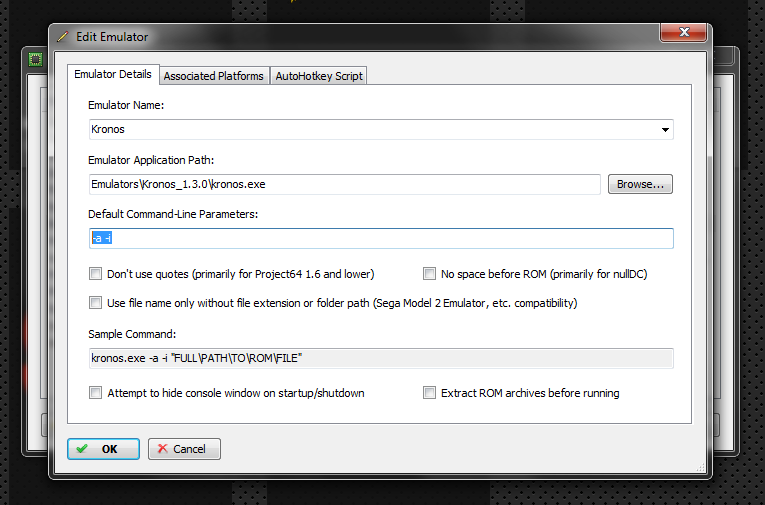
Task: Click the Emulator Application Path field
Action: click(344, 184)
